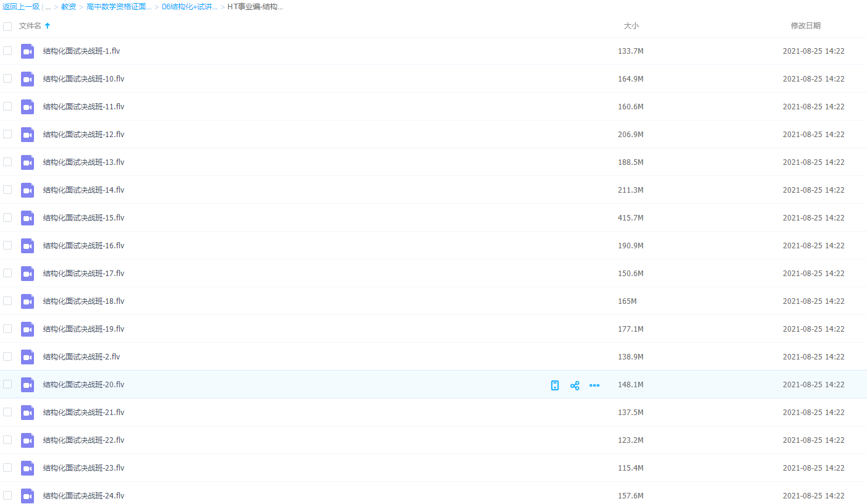Click the 返回上一级 link
The height and width of the screenshot is (504, 867).
point(21,7)
